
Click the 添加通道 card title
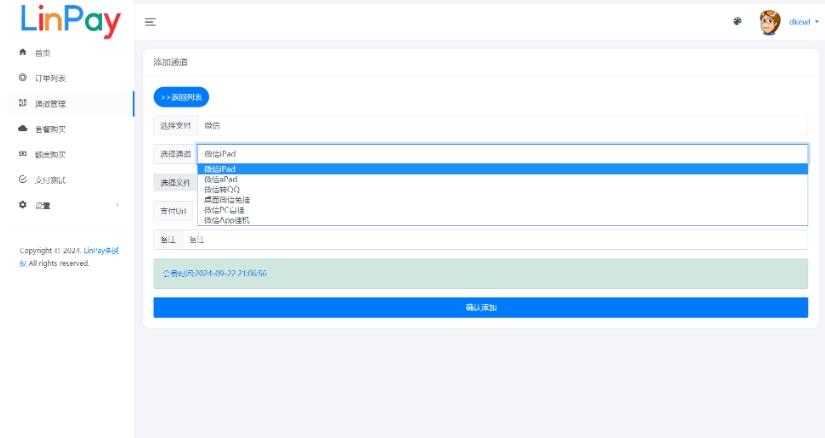coord(170,62)
